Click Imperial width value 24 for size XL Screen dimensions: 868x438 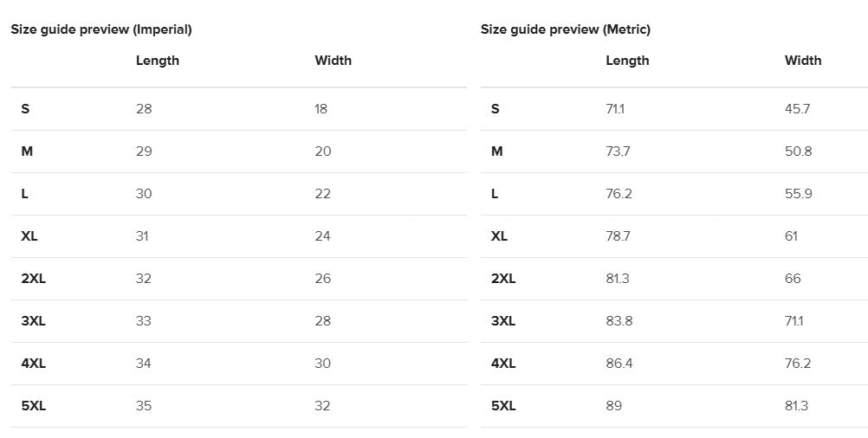[x=322, y=236]
